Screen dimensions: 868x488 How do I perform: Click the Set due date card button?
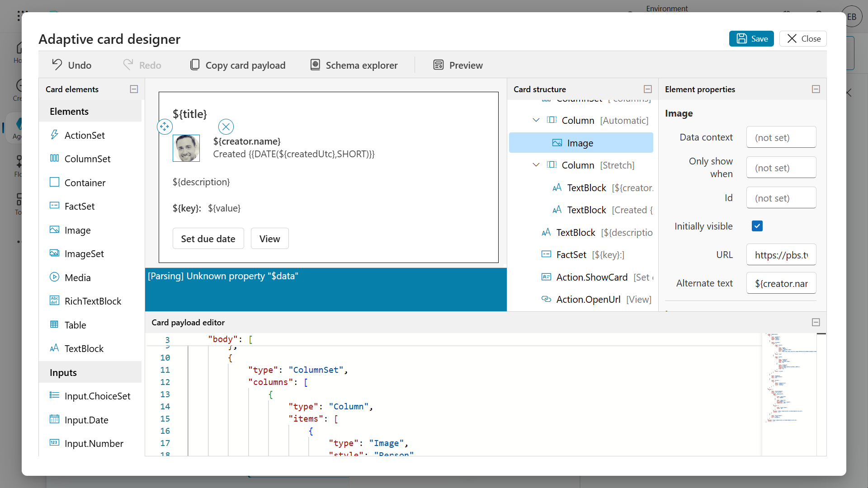pyautogui.click(x=208, y=239)
